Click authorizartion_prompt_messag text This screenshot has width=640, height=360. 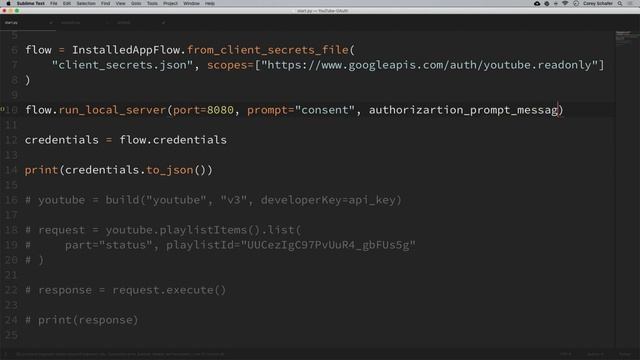pos(463,110)
